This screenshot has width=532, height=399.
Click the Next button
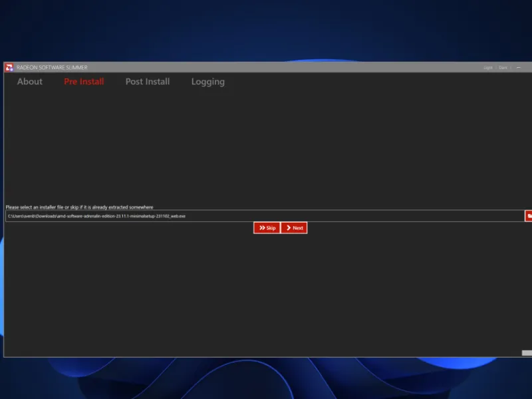pyautogui.click(x=294, y=227)
